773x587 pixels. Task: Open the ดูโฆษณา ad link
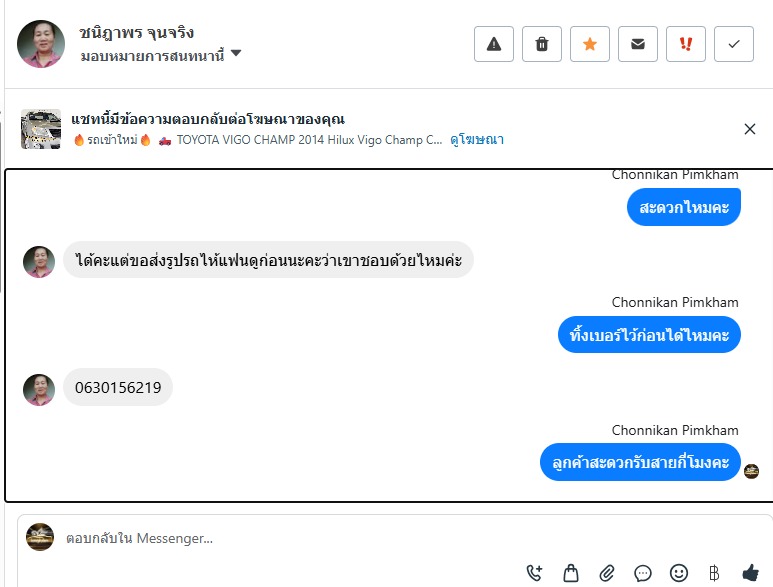[x=477, y=140]
